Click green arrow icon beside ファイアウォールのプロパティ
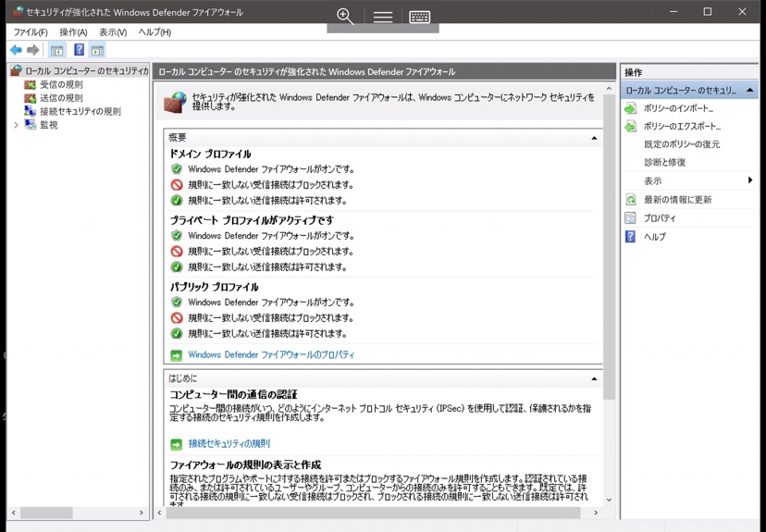Viewport: 766px width, 532px height. pos(177,355)
